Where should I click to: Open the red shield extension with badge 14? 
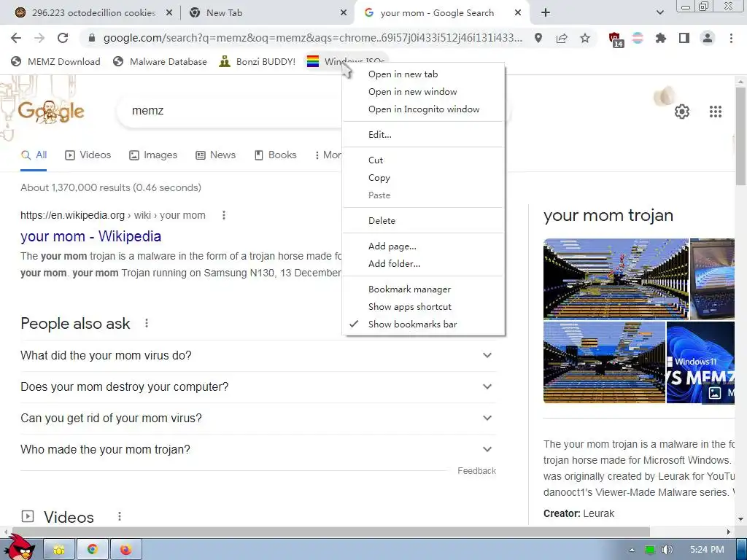tap(616, 39)
